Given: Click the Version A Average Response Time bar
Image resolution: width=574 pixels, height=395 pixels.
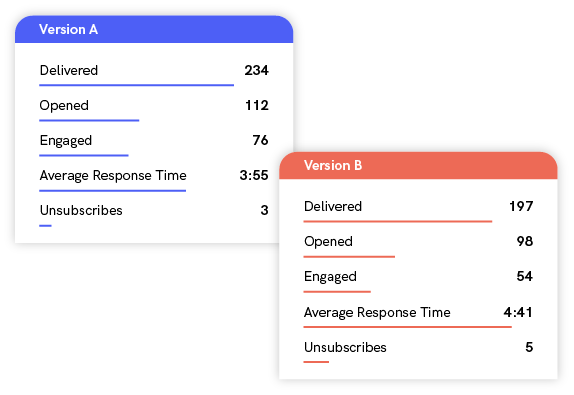Looking at the screenshot, I should pyautogui.click(x=112, y=190).
